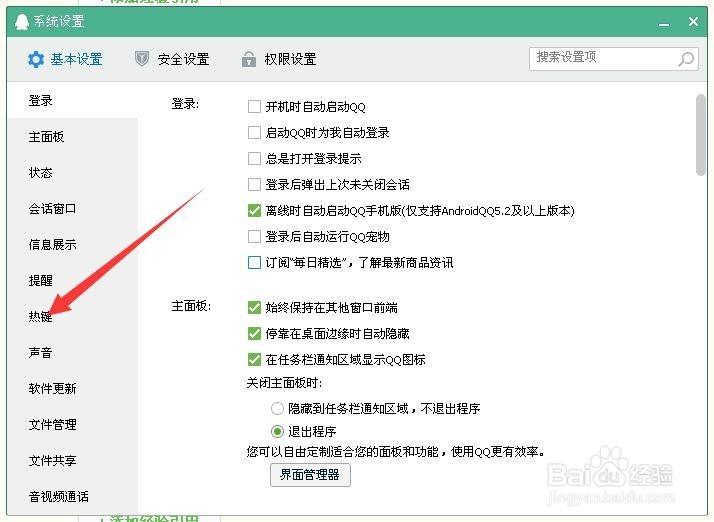
Task: Click the padlock icon for permission settings
Action: tap(249, 59)
